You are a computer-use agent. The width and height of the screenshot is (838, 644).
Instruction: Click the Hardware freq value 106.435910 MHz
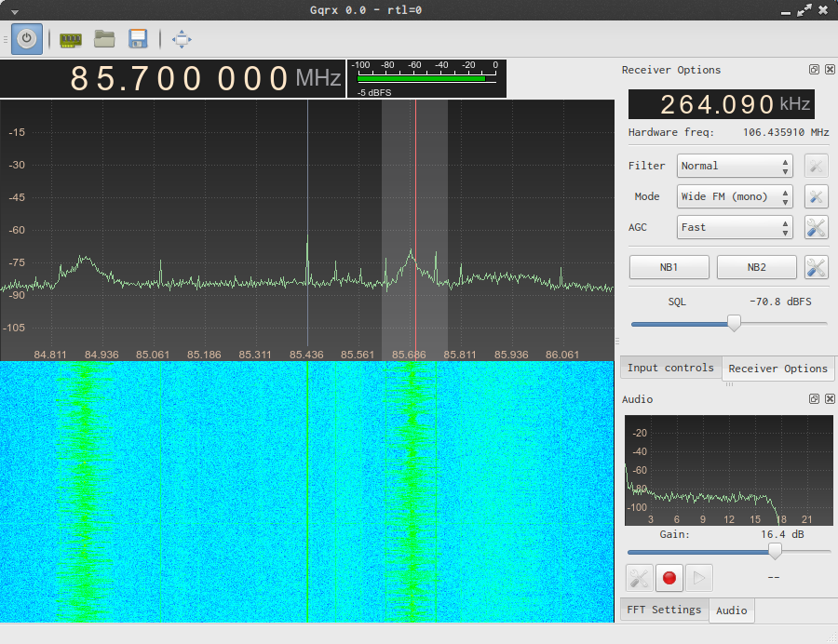pyautogui.click(x=786, y=132)
